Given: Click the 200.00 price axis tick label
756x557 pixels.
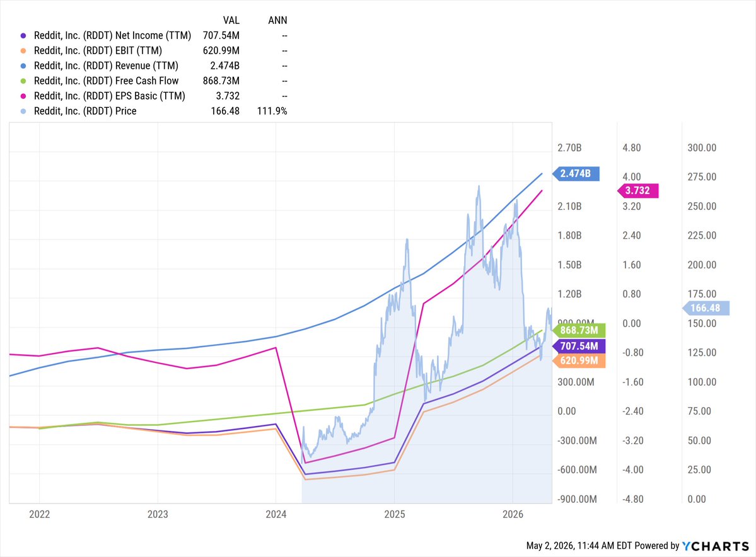Looking at the screenshot, I should click(x=702, y=265).
